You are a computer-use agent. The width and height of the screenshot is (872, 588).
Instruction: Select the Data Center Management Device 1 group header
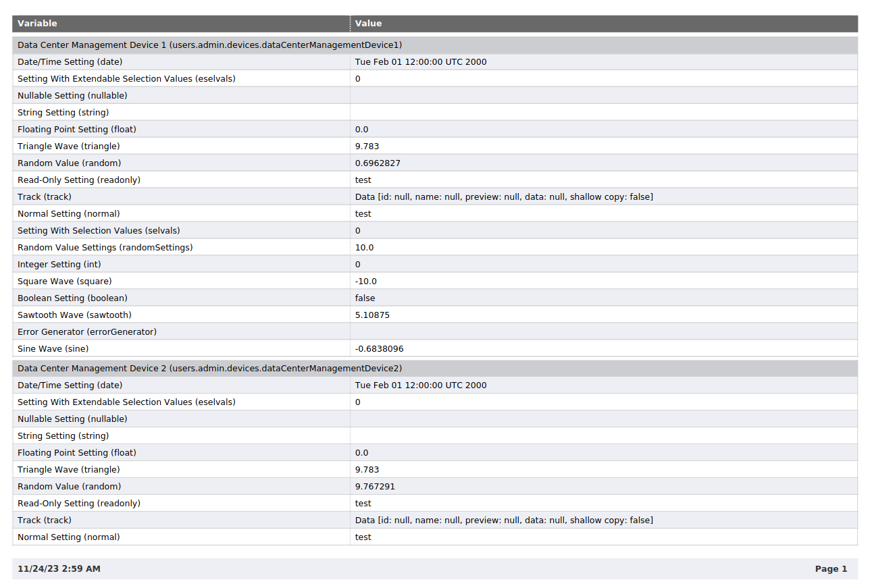209,45
